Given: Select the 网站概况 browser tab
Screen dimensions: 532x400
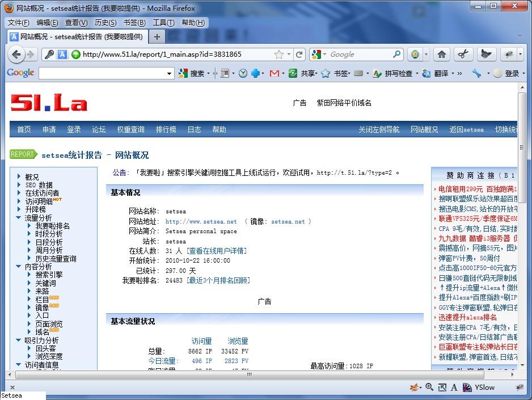Looking at the screenshot, I should (x=78, y=37).
